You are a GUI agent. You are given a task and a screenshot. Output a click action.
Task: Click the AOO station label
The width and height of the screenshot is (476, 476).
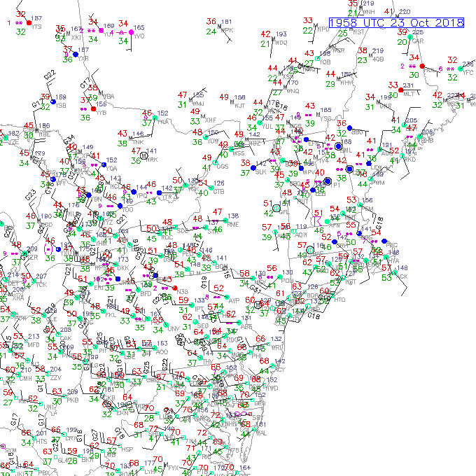162,351
